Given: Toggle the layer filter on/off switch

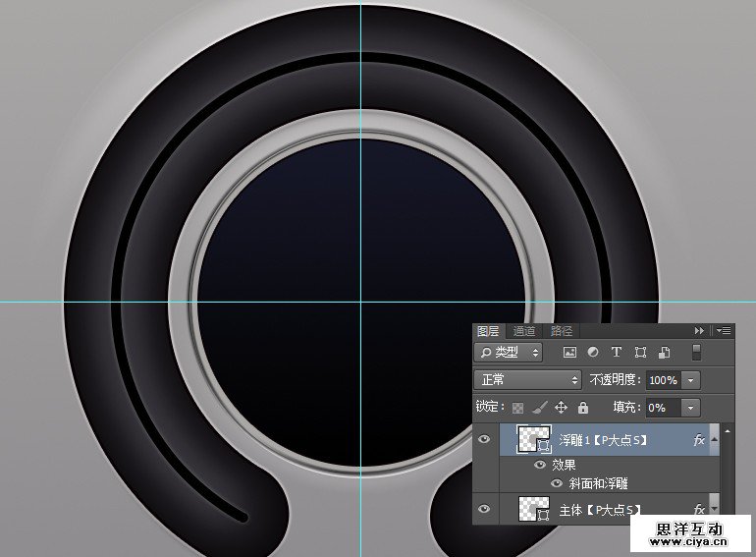Looking at the screenshot, I should 696,352.
